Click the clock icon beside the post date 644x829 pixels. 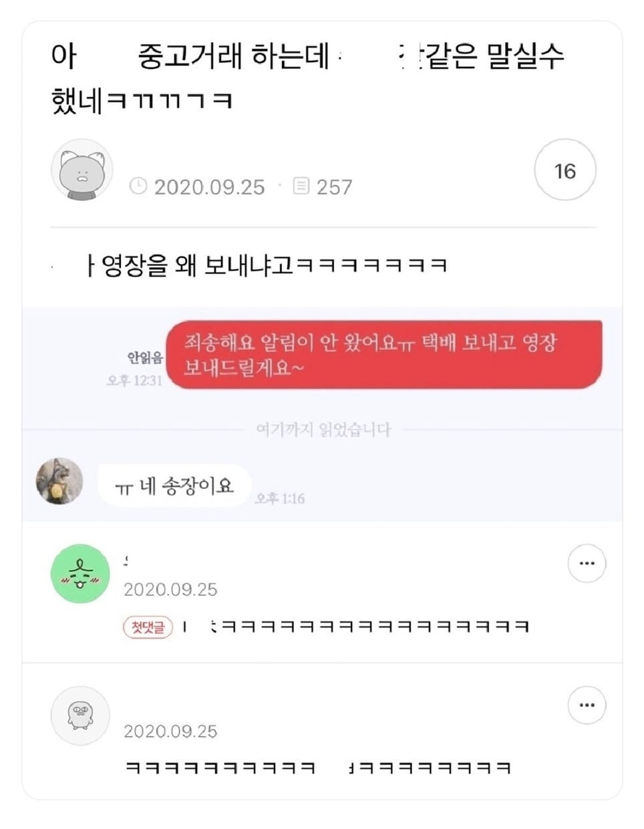(x=138, y=186)
